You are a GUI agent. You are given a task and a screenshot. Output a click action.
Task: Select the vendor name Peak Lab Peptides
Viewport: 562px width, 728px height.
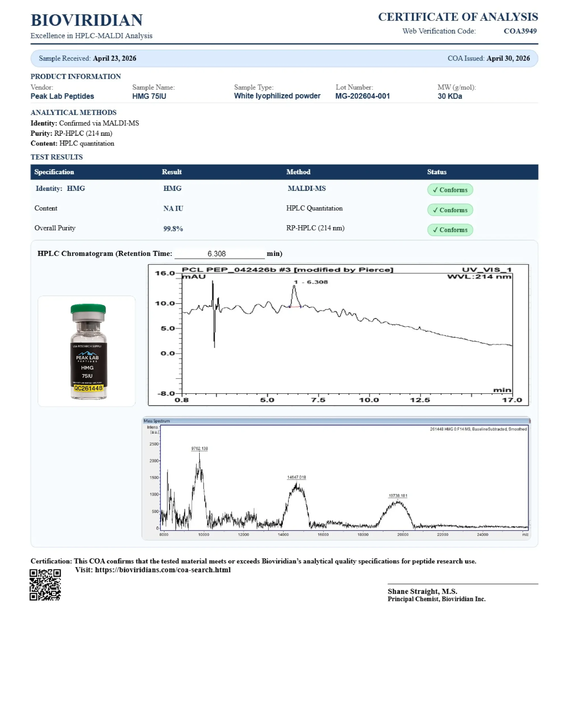(x=62, y=96)
